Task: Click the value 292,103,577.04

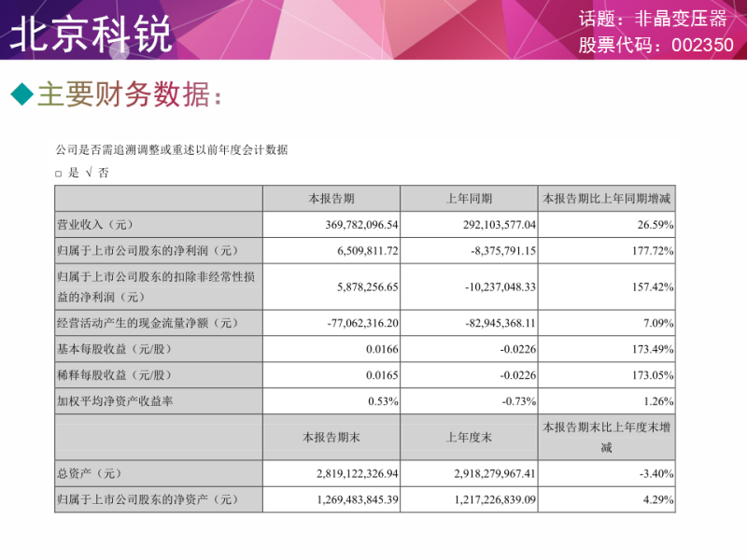Action: coord(500,225)
